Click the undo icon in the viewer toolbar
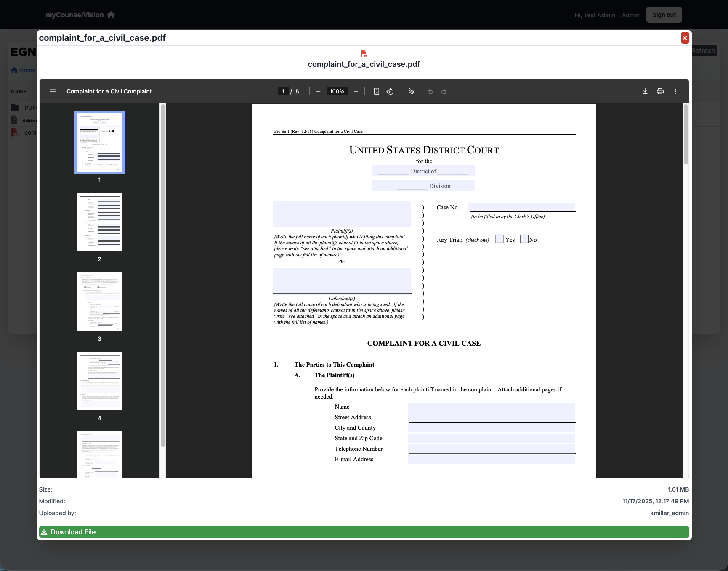The width and height of the screenshot is (728, 571). coord(430,91)
